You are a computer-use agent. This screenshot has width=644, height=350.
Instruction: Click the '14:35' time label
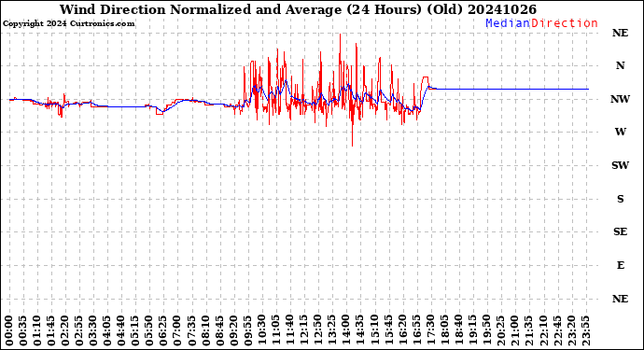360,330
